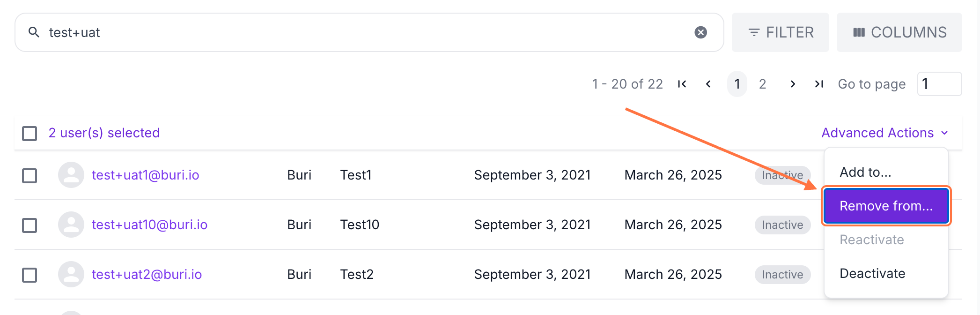The height and width of the screenshot is (315, 980).
Task: Open the FILTER options
Action: click(x=781, y=32)
